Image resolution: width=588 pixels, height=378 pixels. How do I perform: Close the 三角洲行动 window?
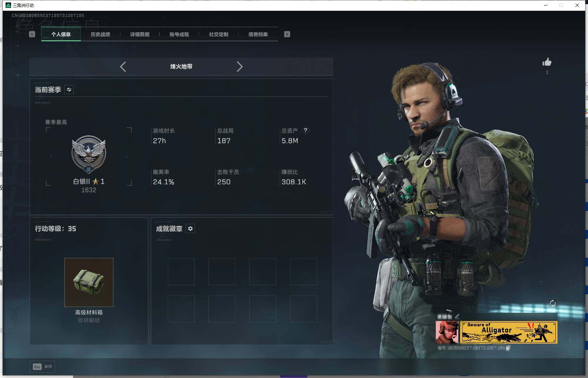pos(577,5)
